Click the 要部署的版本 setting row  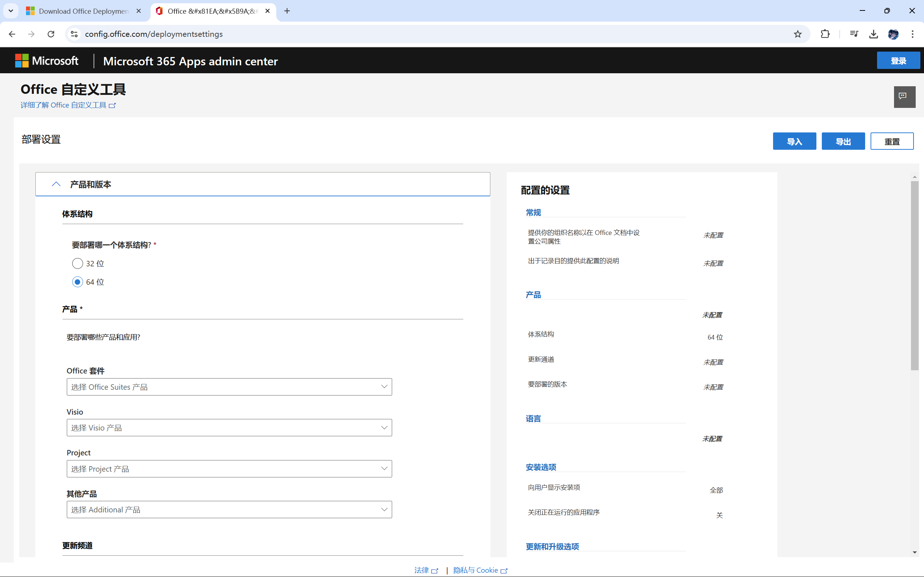click(x=625, y=385)
